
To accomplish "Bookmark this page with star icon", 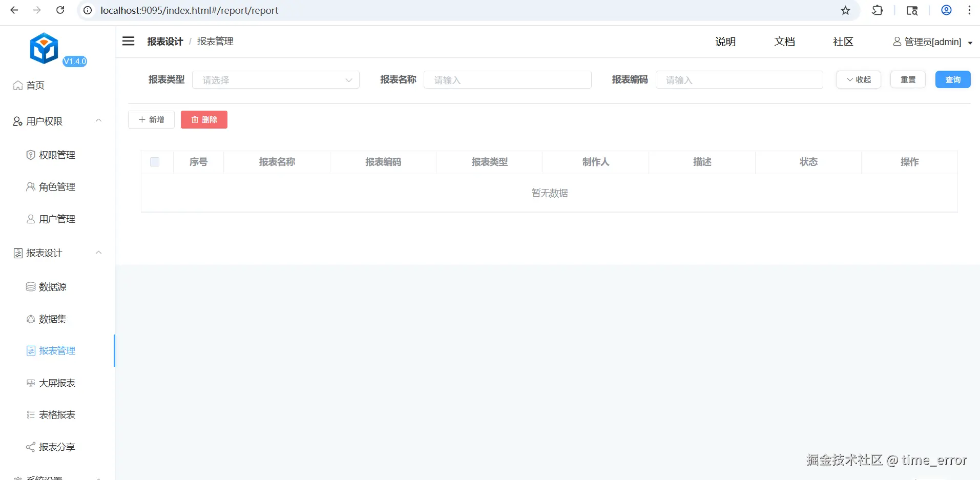I will (x=845, y=10).
